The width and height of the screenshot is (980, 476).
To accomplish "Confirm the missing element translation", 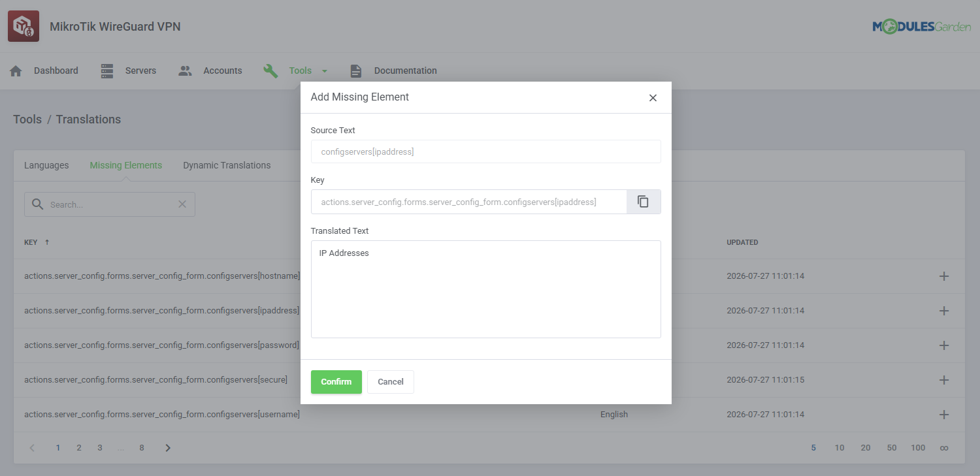I will 336,382.
